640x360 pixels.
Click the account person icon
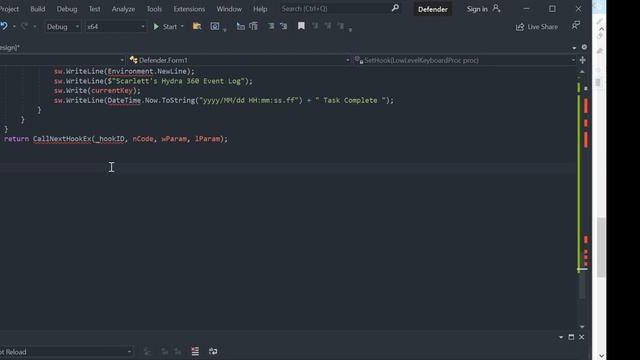496,8
